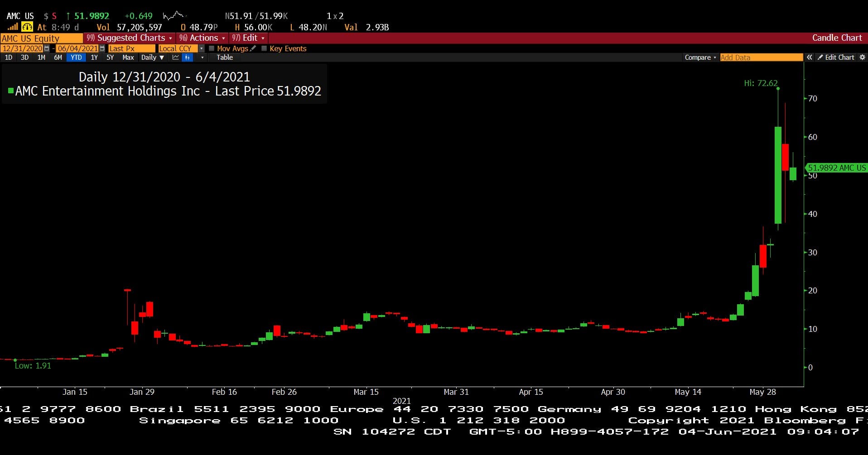Click the 51.9892 AMC US price label
The width and height of the screenshot is (868, 455).
[x=836, y=168]
